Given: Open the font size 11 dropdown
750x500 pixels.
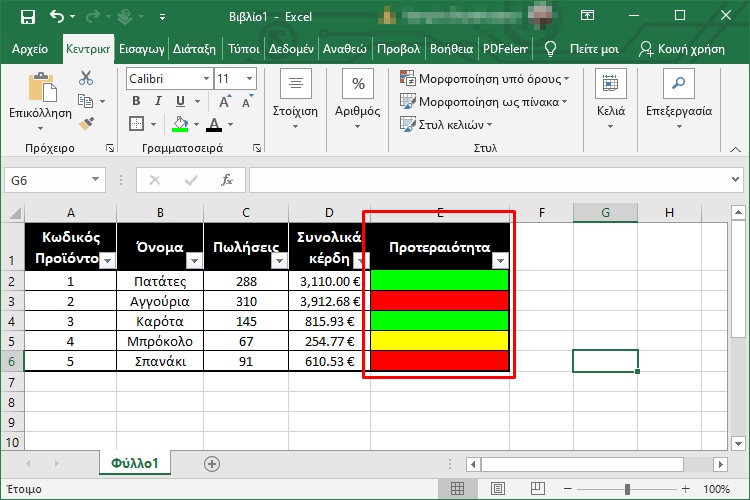Looking at the screenshot, I should tap(249, 79).
